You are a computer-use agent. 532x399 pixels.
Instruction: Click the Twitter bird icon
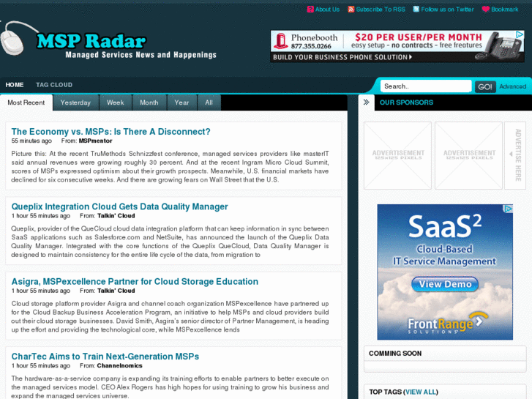416,10
